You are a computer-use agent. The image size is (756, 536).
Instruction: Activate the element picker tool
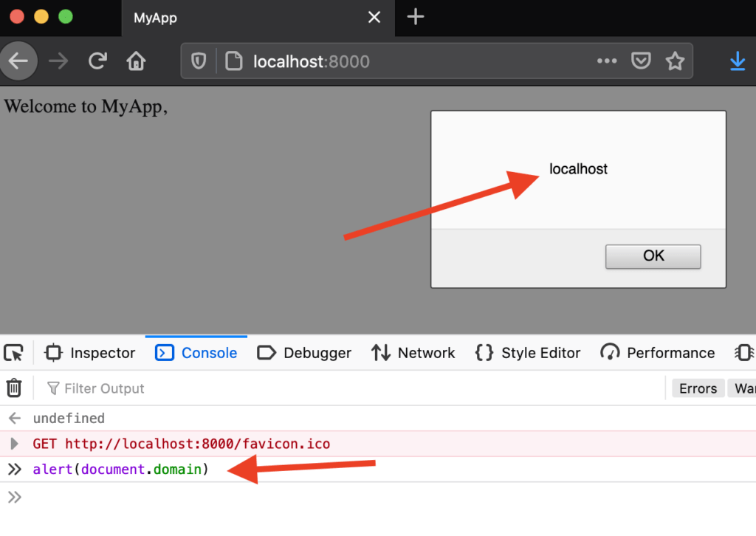pyautogui.click(x=14, y=353)
